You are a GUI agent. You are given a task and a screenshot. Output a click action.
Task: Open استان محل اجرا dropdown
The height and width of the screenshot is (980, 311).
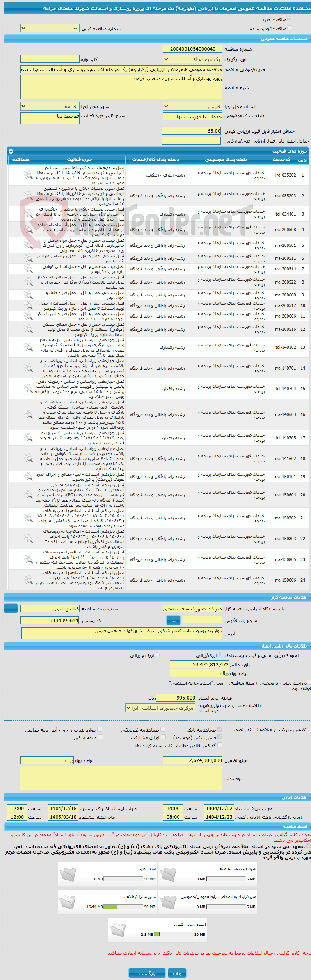tap(193, 106)
